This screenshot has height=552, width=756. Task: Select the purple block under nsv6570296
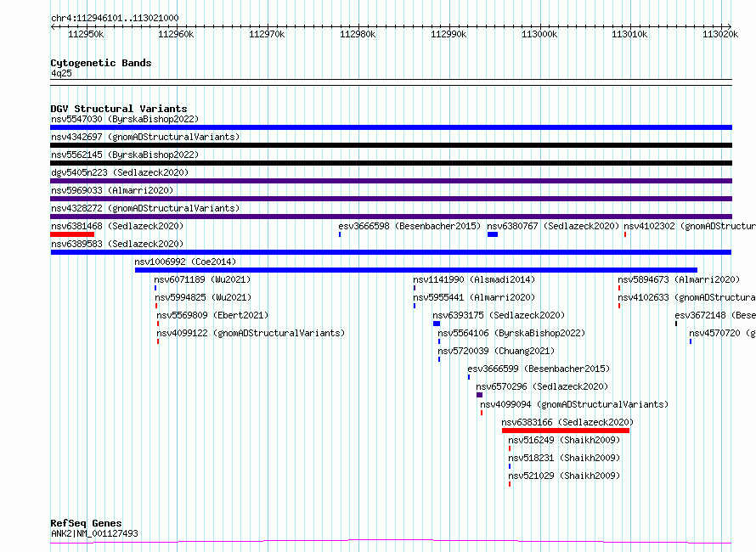click(x=479, y=395)
